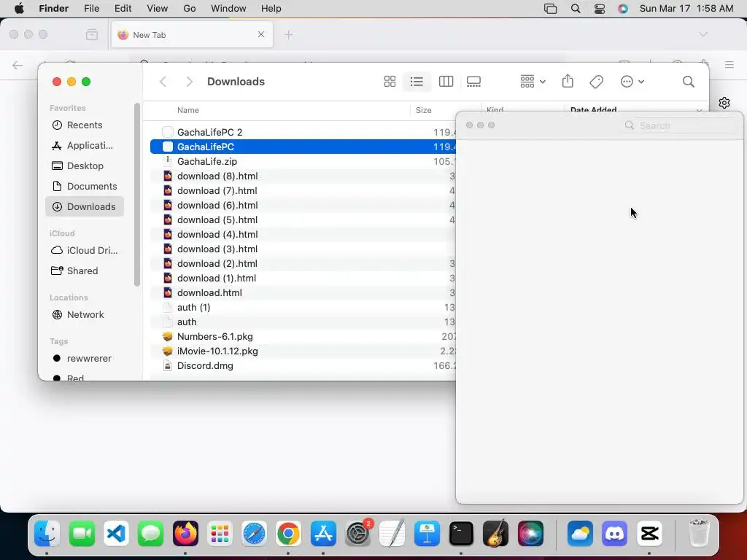The width and height of the screenshot is (747, 560).
Task: Open CapCut from the Dock
Action: coord(650,533)
